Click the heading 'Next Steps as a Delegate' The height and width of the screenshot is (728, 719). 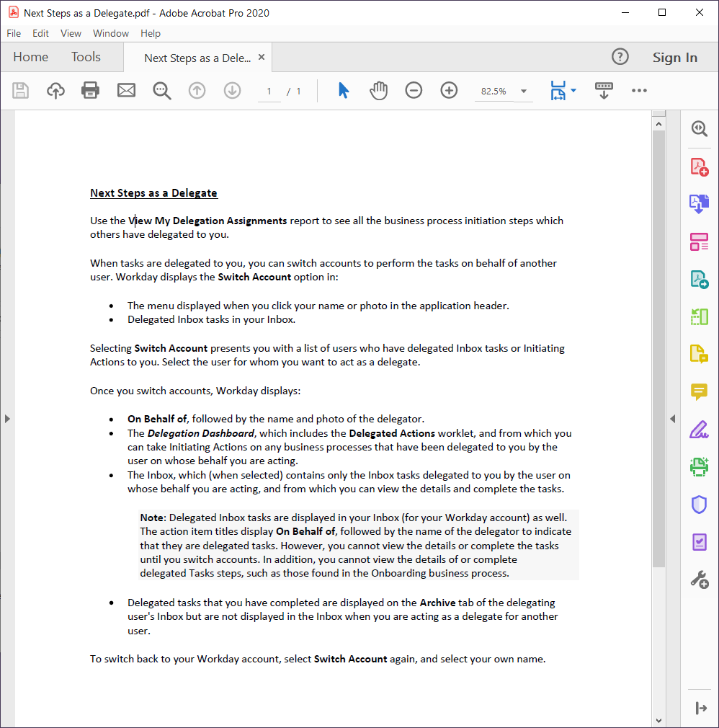[153, 192]
